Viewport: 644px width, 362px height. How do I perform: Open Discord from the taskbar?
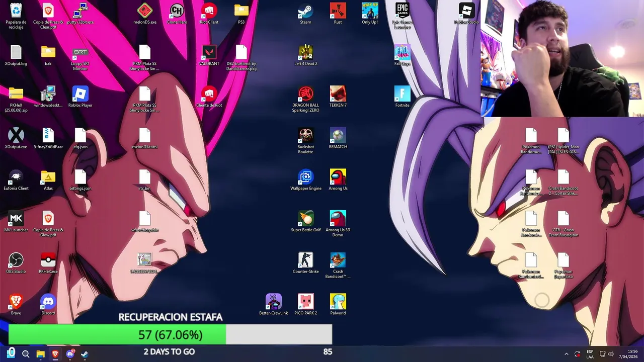coord(70,354)
